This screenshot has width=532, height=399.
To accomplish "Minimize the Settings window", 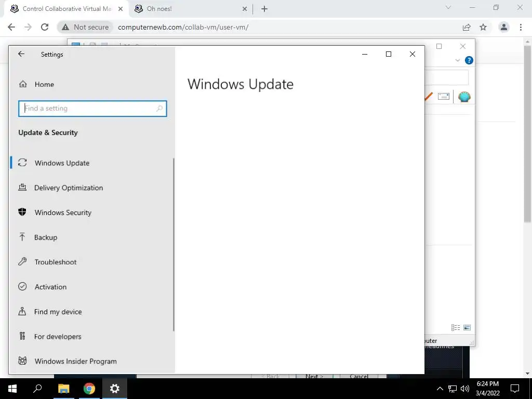I will (x=365, y=54).
